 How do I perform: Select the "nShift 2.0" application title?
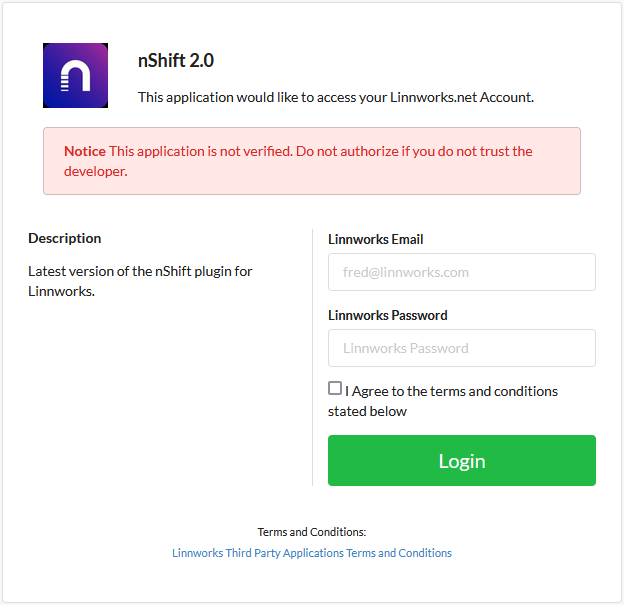176,60
